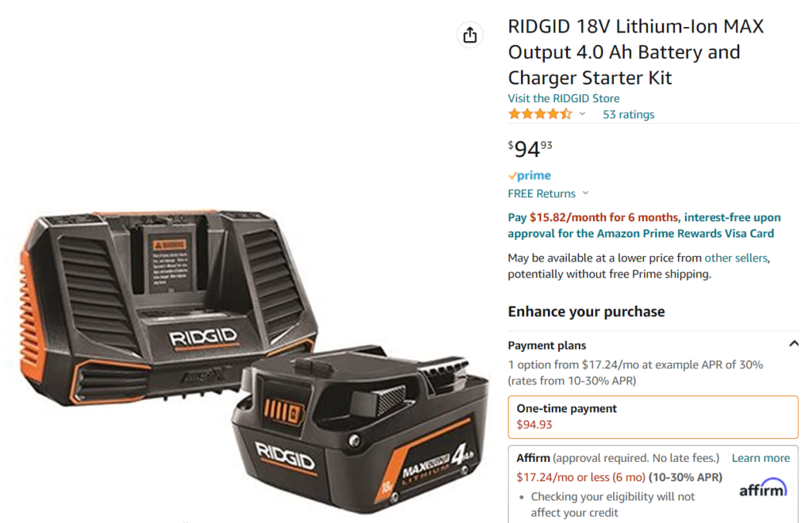Screen dimensions: 812x523
Task: Open the rating breakdown chevron beside stars
Action: point(583,114)
